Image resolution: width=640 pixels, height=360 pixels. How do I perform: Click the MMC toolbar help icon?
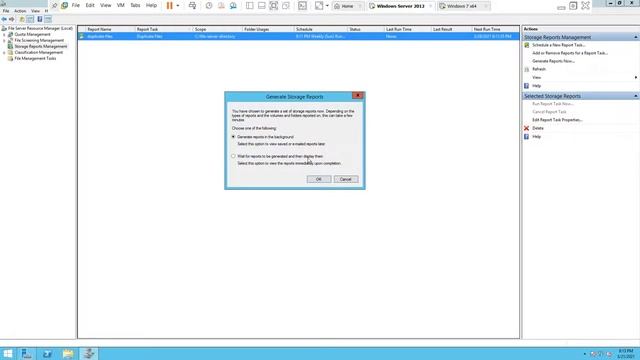(40, 19)
